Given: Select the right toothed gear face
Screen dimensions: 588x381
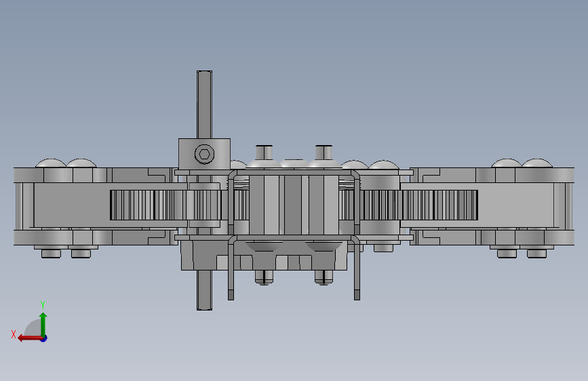Looking at the screenshot, I should (419, 205).
